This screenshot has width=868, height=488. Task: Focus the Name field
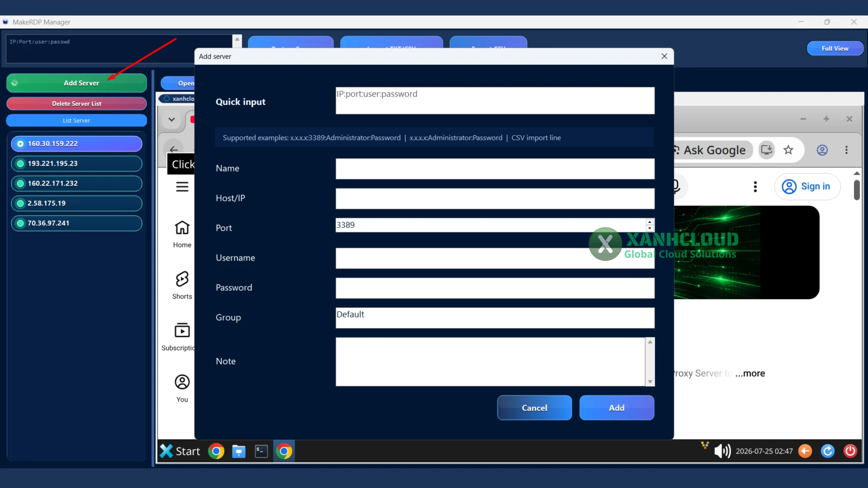click(x=495, y=169)
